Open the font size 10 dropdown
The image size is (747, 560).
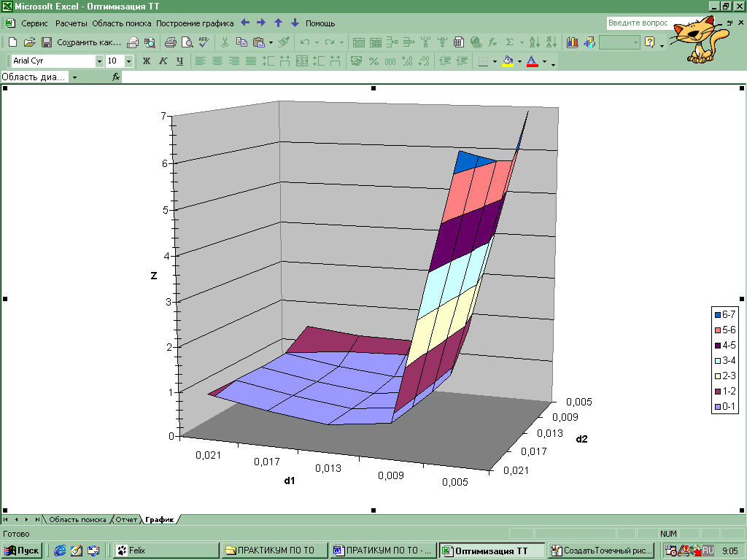128,61
